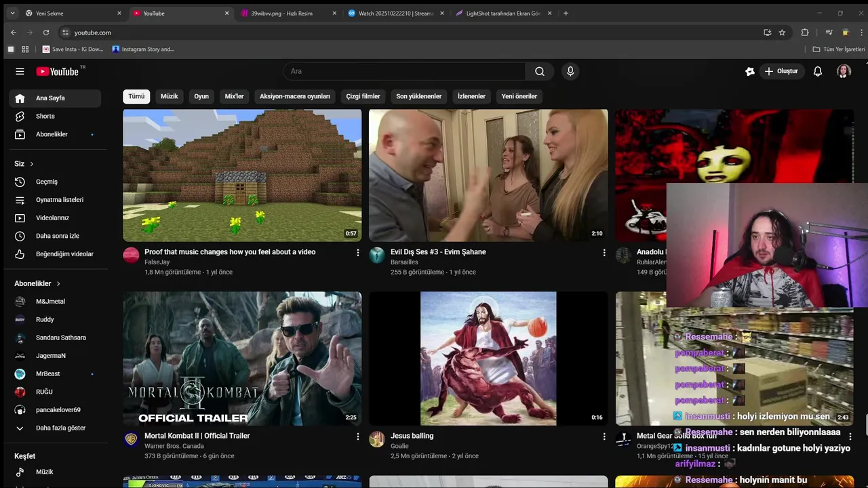Image resolution: width=868 pixels, height=488 pixels.
Task: Open Ruddy subscription channel
Action: 55,320
